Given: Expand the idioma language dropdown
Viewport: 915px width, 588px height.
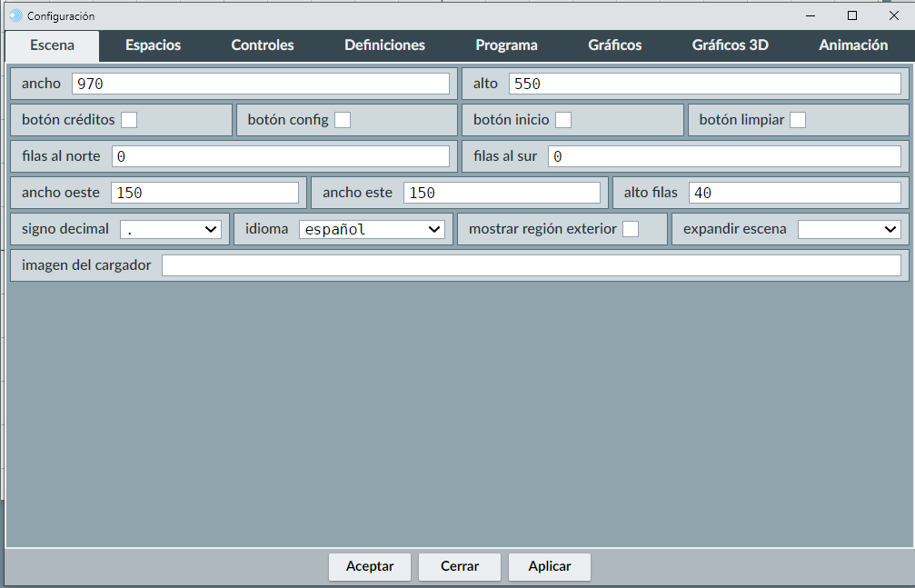Looking at the screenshot, I should 372,229.
